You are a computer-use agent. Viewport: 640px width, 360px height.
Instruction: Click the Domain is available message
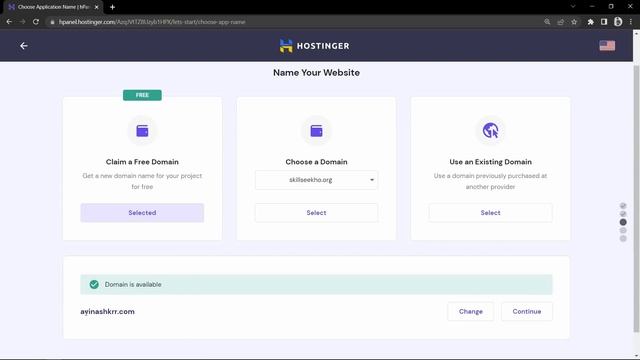(x=133, y=284)
